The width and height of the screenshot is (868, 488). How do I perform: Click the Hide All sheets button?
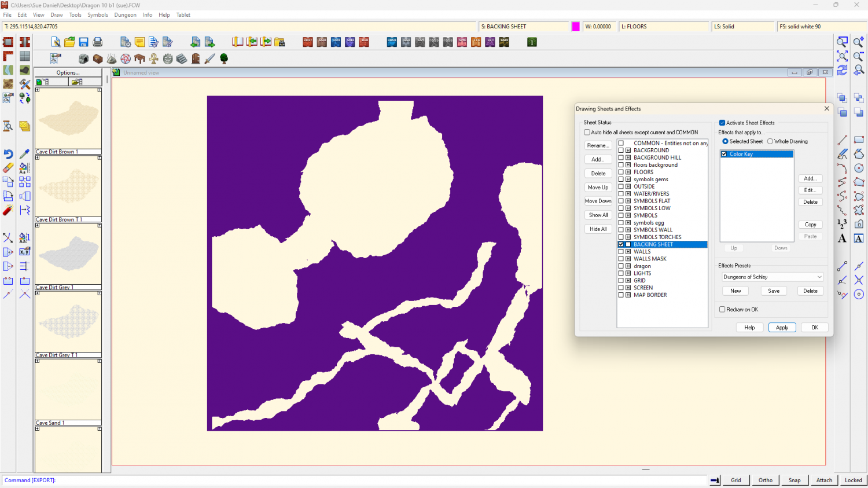598,229
